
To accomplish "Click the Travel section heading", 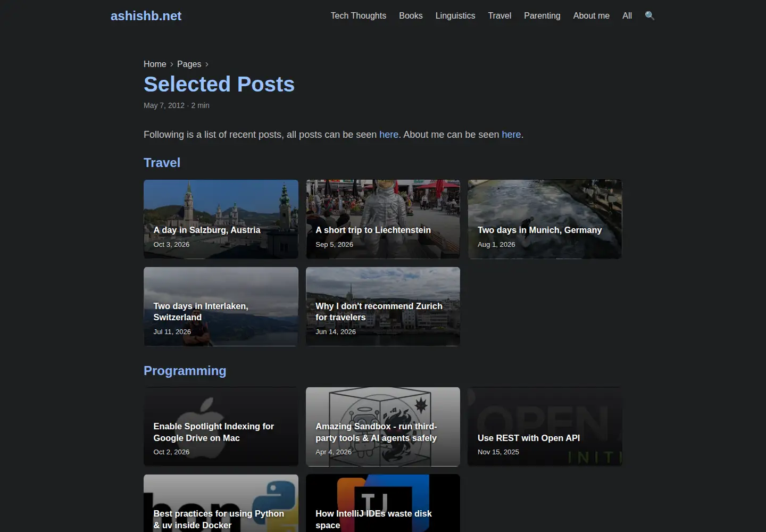I will pyautogui.click(x=162, y=163).
